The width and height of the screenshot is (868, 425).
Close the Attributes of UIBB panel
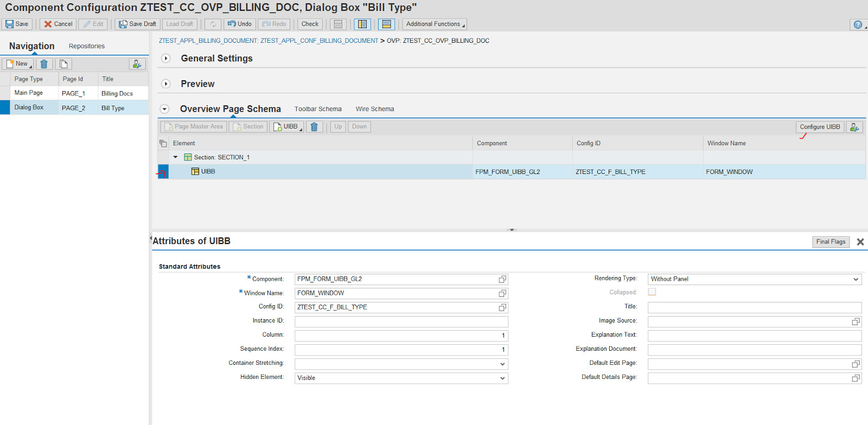860,242
